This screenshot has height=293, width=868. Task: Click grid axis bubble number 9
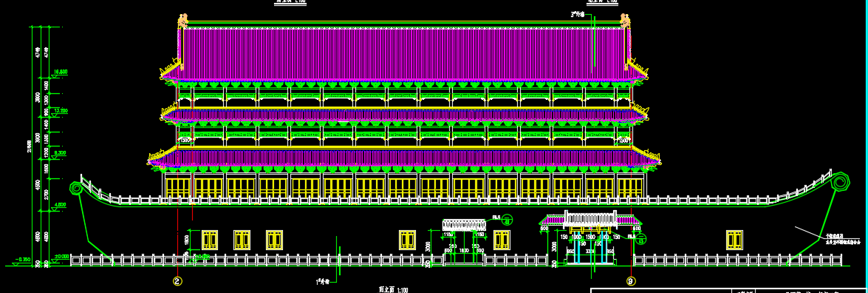(630, 280)
